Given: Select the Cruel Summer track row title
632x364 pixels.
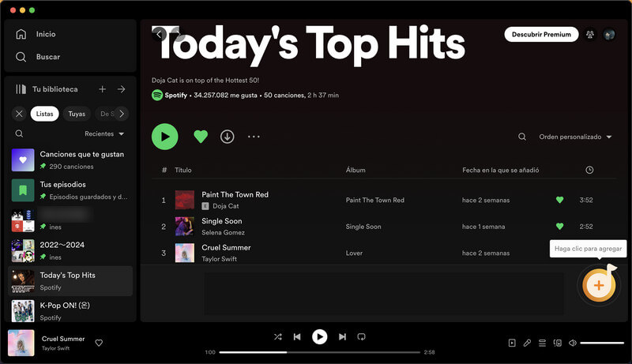Looking at the screenshot, I should point(226,248).
